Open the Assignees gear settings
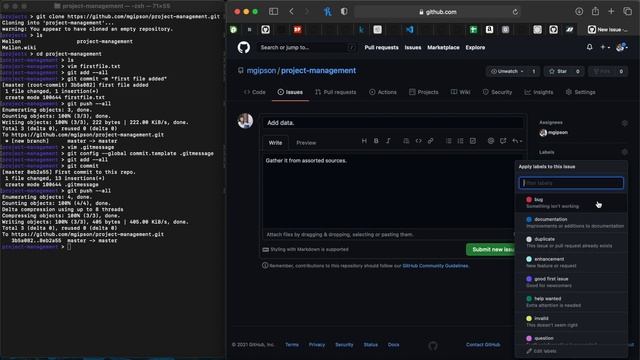640x360 pixels. 624,123
